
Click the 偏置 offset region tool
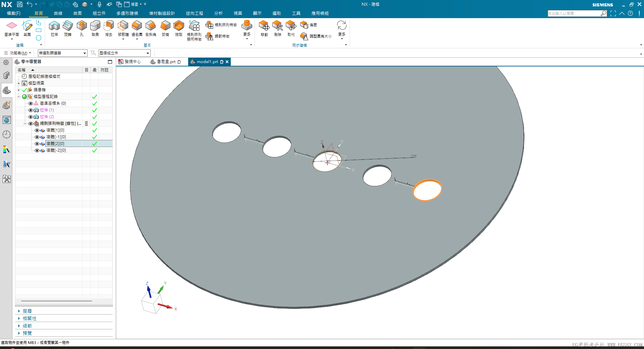309,25
